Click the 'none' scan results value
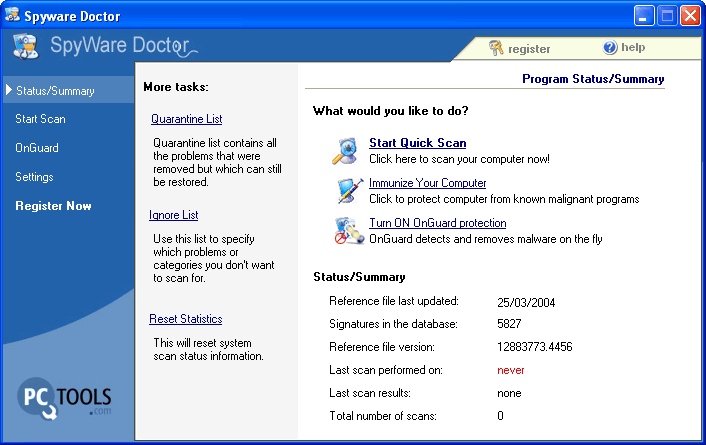 click(x=509, y=393)
